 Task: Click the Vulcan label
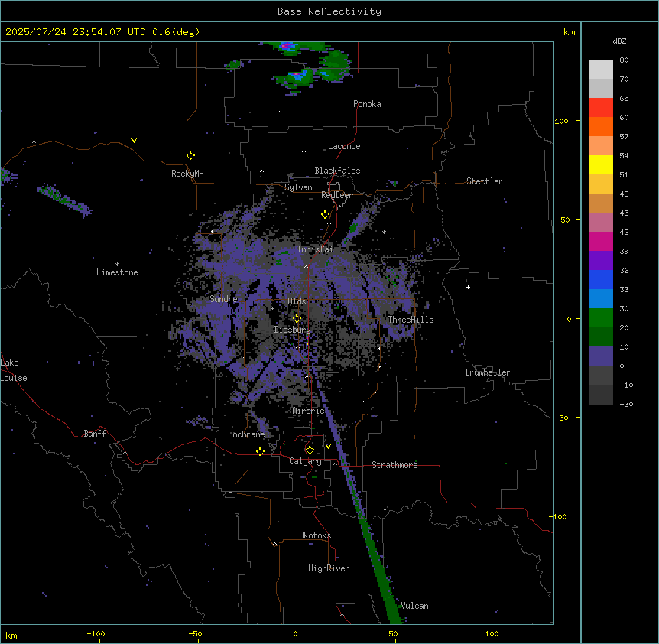click(414, 606)
